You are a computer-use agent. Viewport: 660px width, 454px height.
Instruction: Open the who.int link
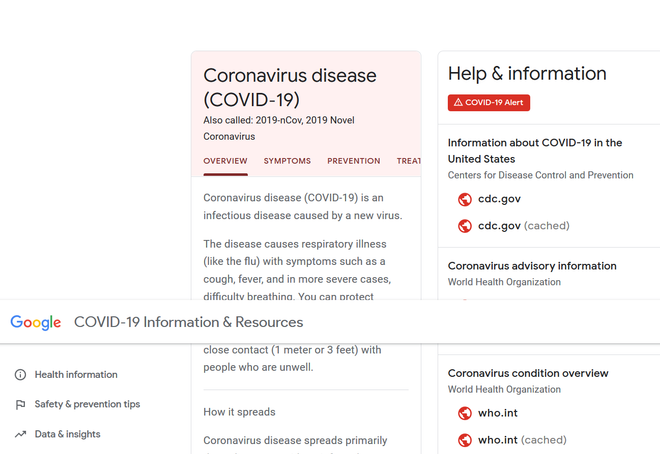pyautogui.click(x=497, y=413)
